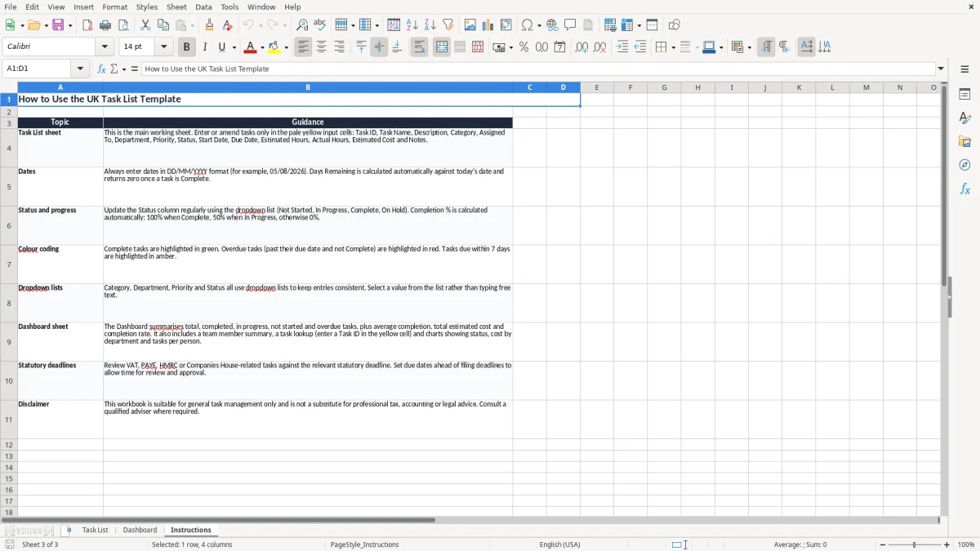Open the Data menu
The height and width of the screenshot is (551, 980).
(x=203, y=7)
